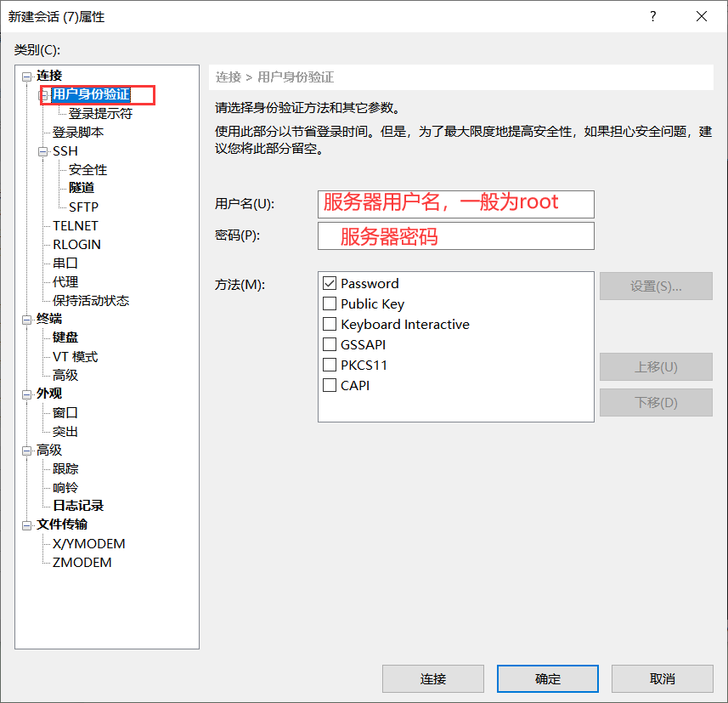Screen dimensions: 728x703
Task: Select TELNET tree item
Action: (x=76, y=226)
